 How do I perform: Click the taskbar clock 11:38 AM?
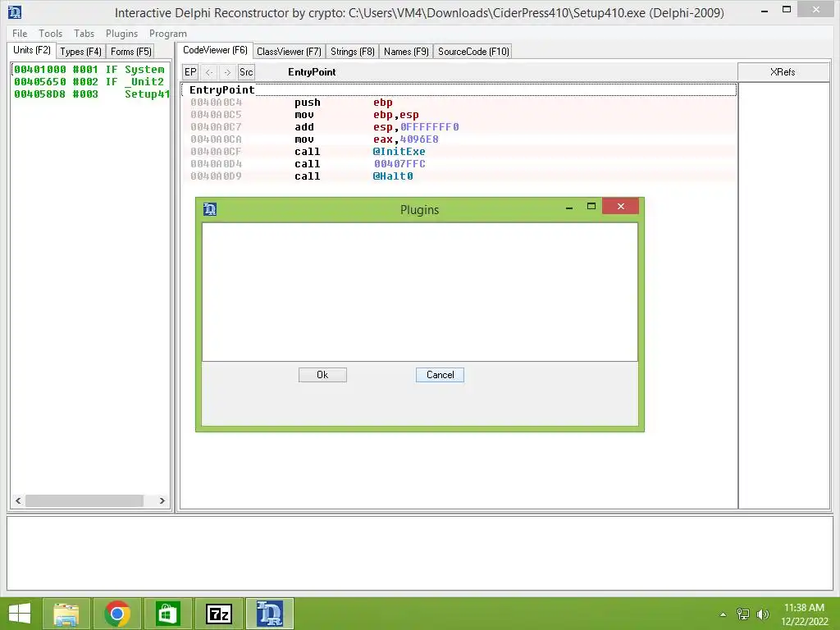point(804,608)
